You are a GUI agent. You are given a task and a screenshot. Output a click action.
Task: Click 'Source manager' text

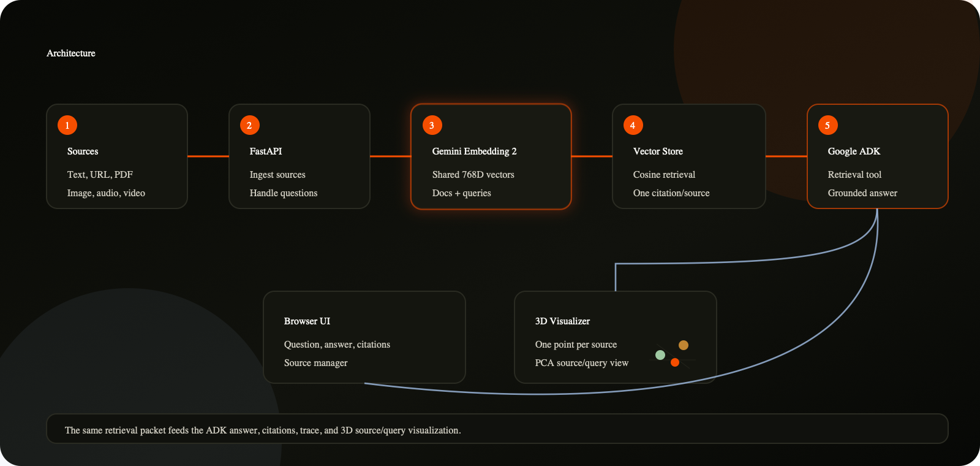[x=315, y=363]
